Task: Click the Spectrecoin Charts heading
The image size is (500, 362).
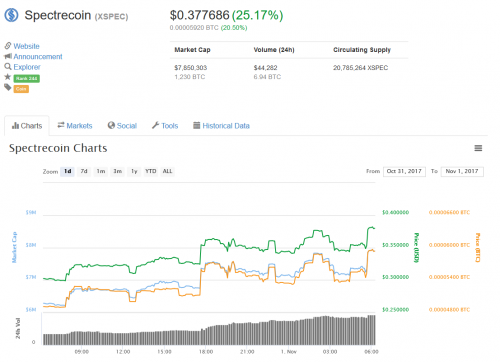Action: click(x=58, y=148)
